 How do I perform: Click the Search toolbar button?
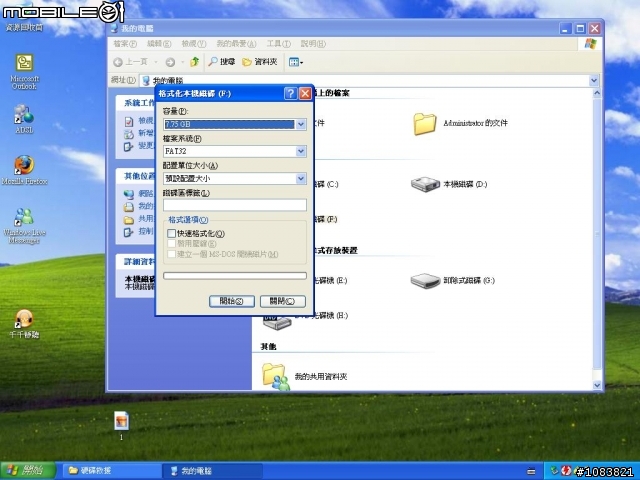[222, 62]
